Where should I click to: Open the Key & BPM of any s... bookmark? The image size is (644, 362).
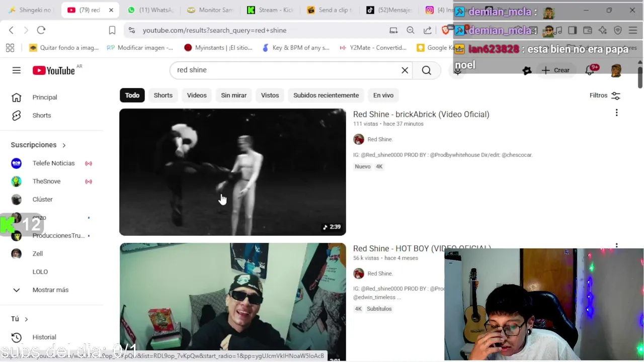(296, 48)
